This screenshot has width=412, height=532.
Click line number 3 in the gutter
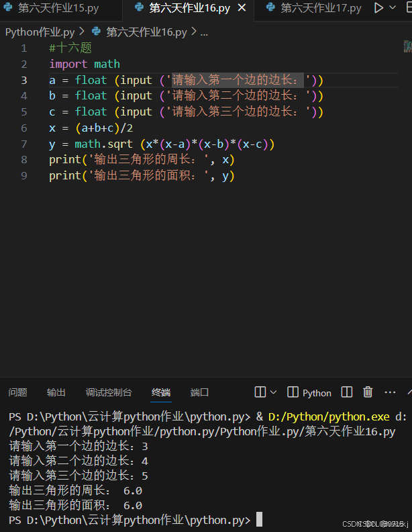pyautogui.click(x=24, y=80)
